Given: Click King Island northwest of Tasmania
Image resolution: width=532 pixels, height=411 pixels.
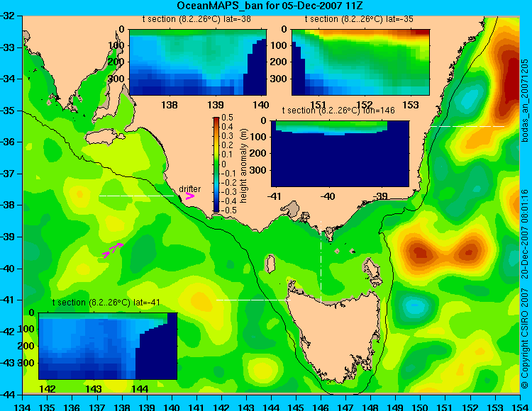Looking at the screenshot, I should point(270,264).
